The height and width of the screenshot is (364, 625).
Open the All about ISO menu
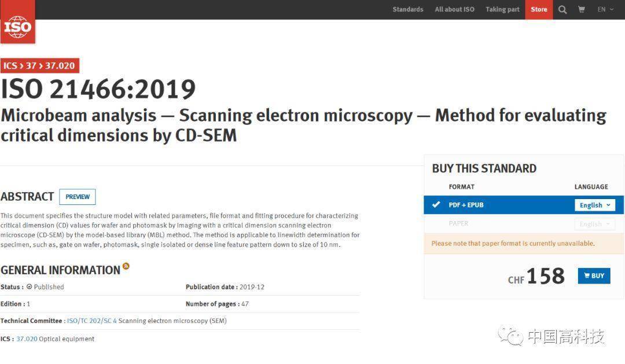(454, 9)
